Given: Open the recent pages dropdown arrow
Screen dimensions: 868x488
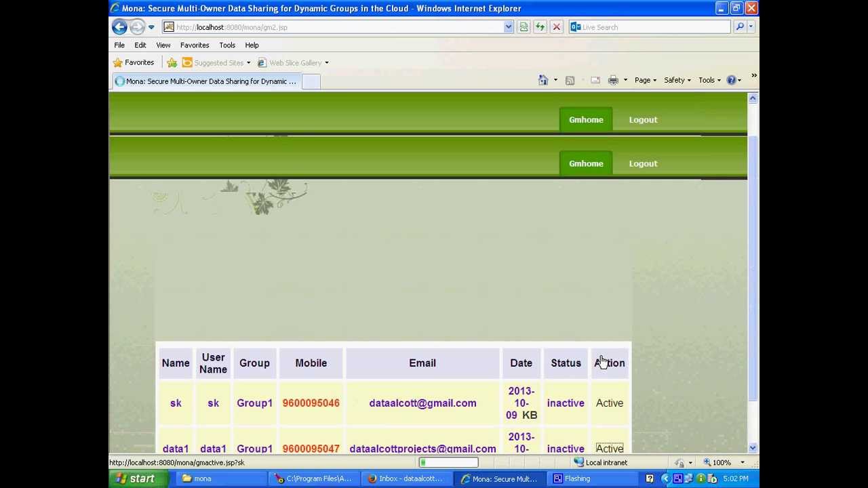Looking at the screenshot, I should 151,27.
